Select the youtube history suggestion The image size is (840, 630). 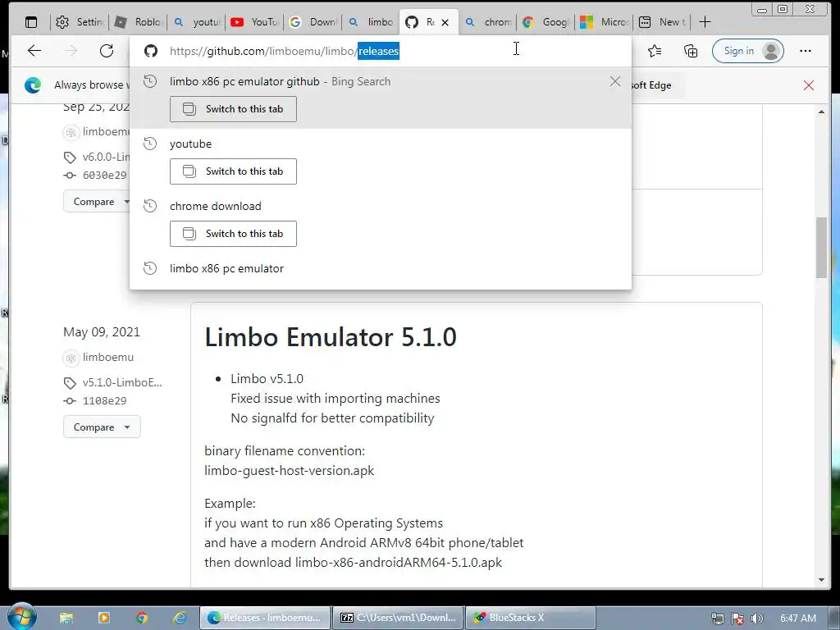[190, 144]
